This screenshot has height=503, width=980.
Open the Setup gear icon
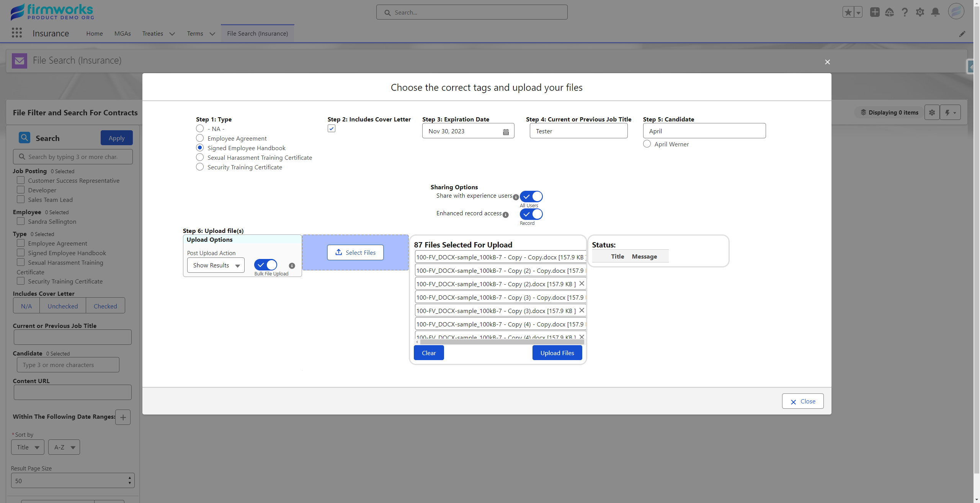click(x=920, y=12)
